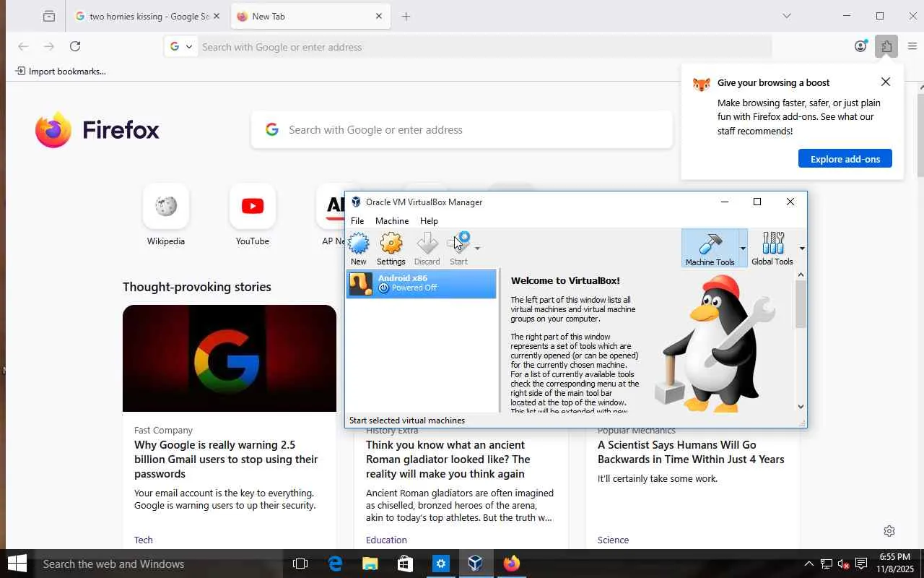Open VirtualBox machine Settings gear
This screenshot has height=578, width=924.
(391, 249)
